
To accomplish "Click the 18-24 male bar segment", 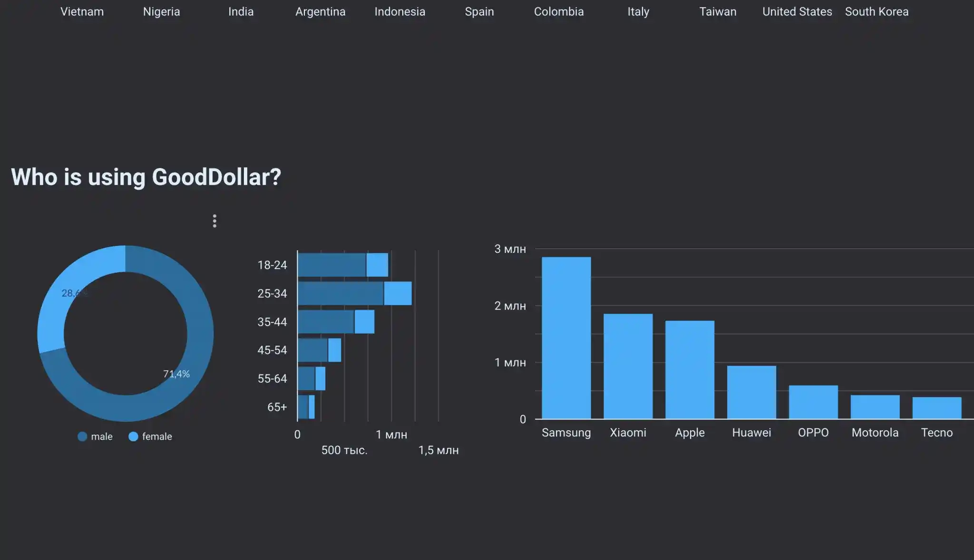I will 331,265.
